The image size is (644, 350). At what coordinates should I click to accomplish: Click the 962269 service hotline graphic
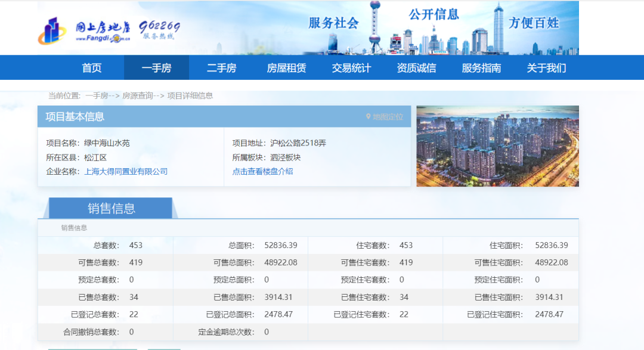click(x=159, y=30)
